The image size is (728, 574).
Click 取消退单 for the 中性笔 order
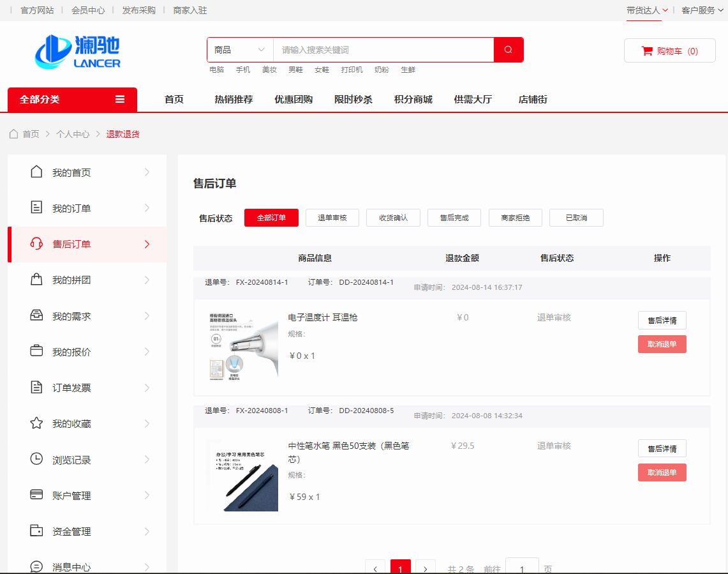pyautogui.click(x=662, y=472)
